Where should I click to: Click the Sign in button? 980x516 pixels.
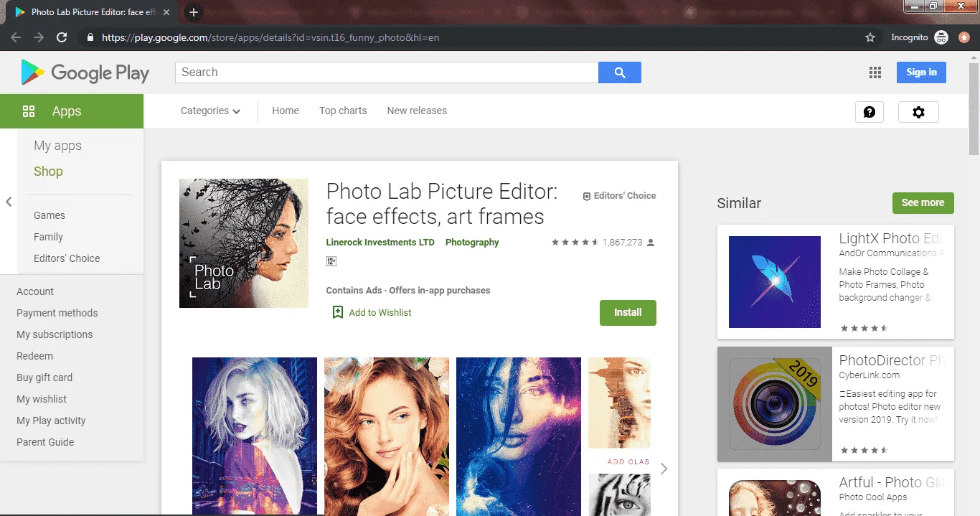pos(921,72)
